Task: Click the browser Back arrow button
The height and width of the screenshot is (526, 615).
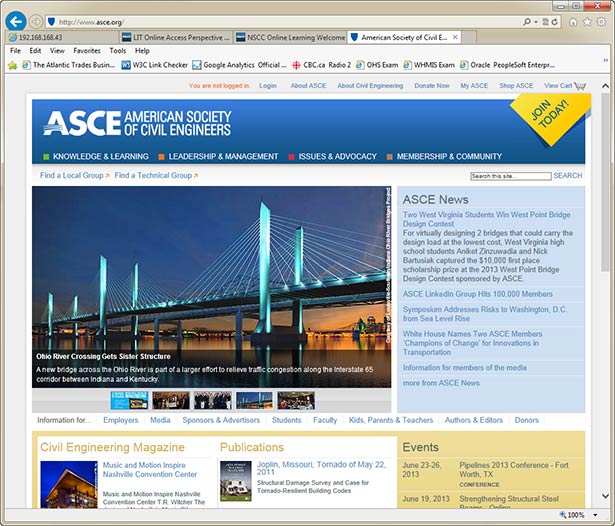Action: tap(15, 20)
